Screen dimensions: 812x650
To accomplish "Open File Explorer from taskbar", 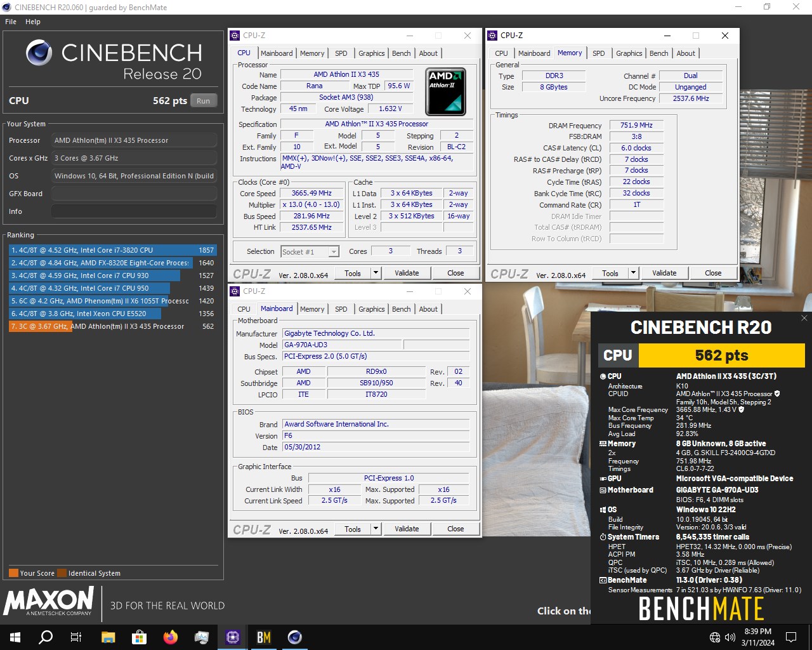I will pyautogui.click(x=108, y=637).
